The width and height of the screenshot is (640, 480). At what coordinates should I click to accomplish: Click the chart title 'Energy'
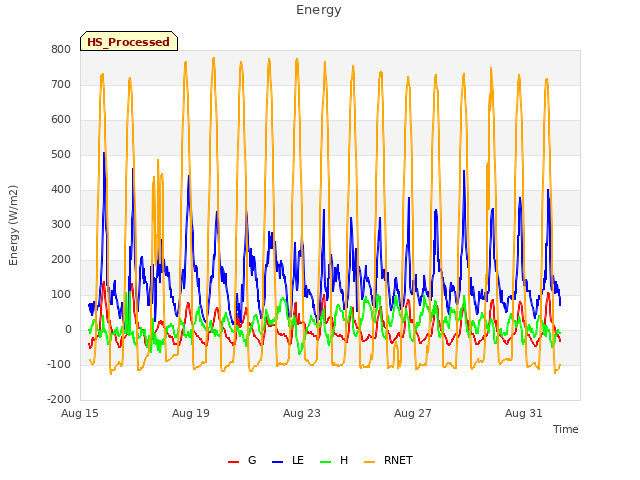319,10
